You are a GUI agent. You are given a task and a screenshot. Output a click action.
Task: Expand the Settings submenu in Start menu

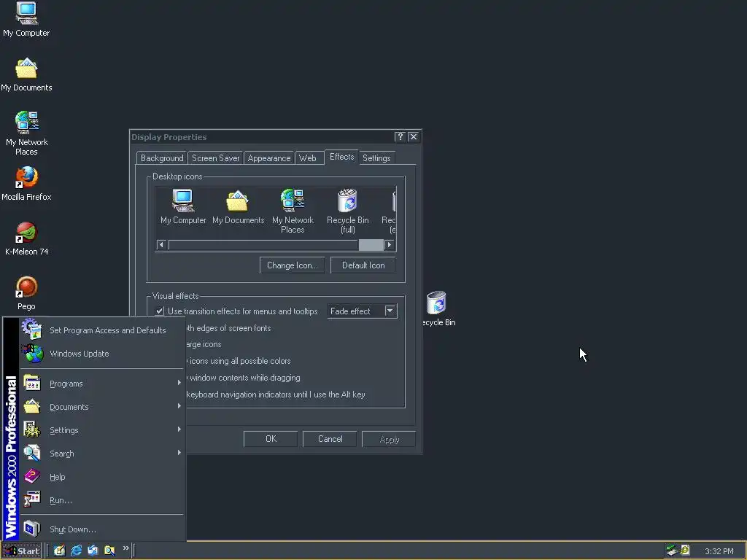point(101,430)
